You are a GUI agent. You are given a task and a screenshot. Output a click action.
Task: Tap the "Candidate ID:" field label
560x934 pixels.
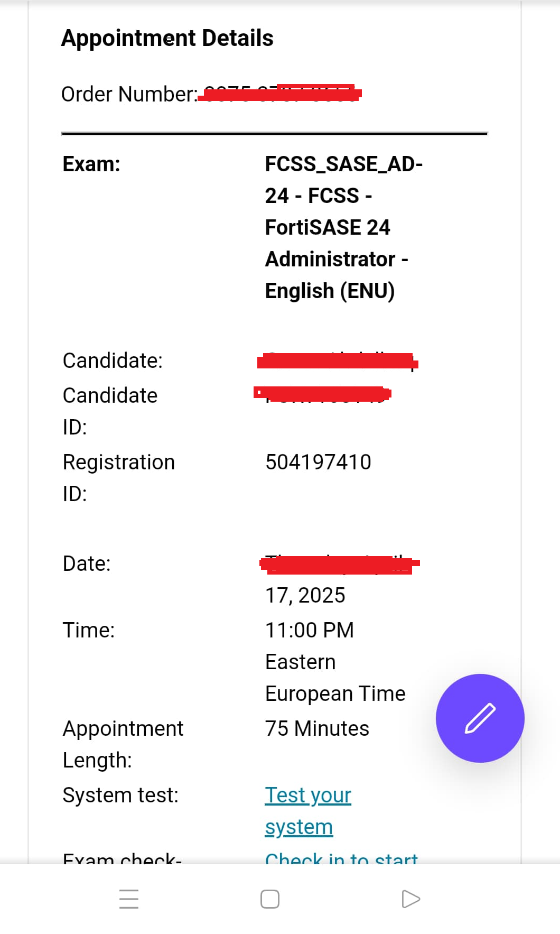(x=110, y=411)
